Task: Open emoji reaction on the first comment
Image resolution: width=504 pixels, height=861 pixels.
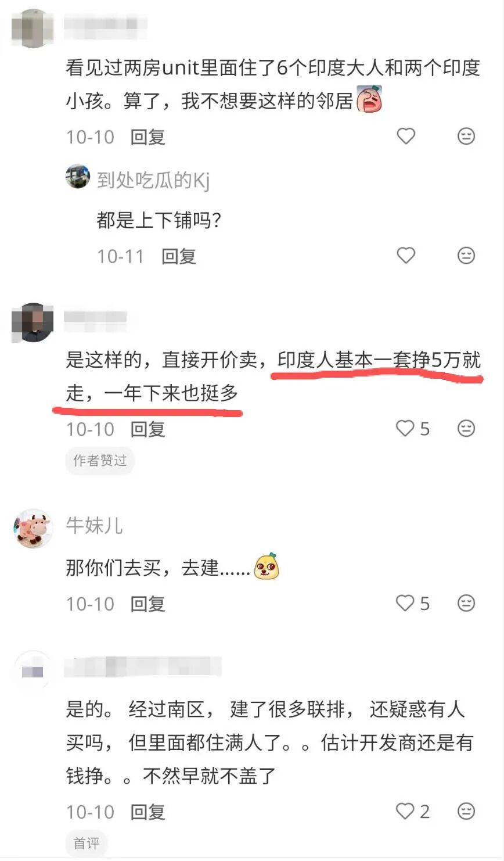Action: pos(466,136)
